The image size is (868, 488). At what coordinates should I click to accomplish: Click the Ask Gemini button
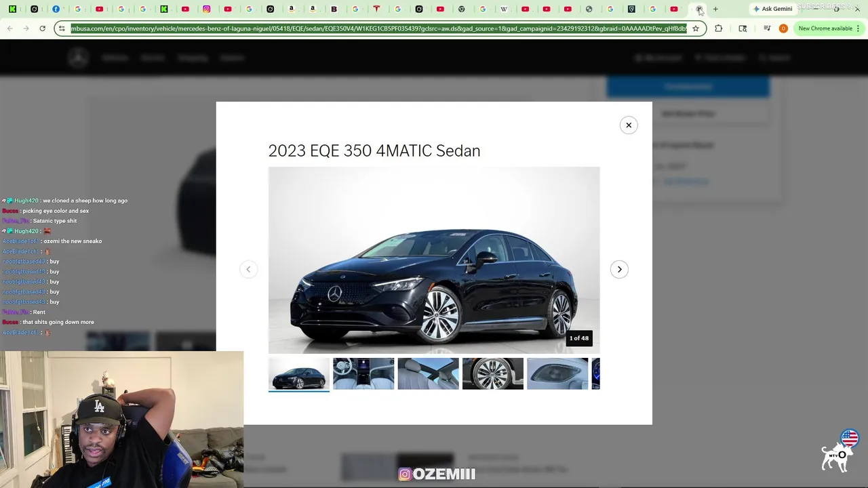click(772, 9)
